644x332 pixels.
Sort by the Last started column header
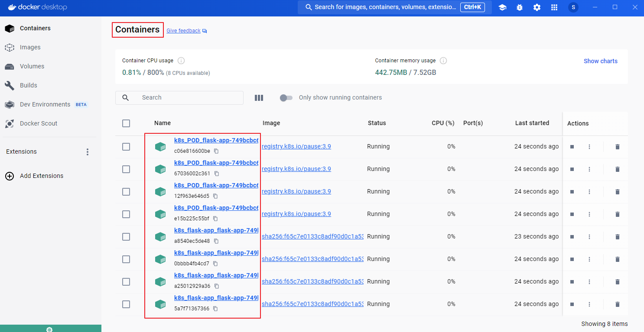click(x=532, y=123)
